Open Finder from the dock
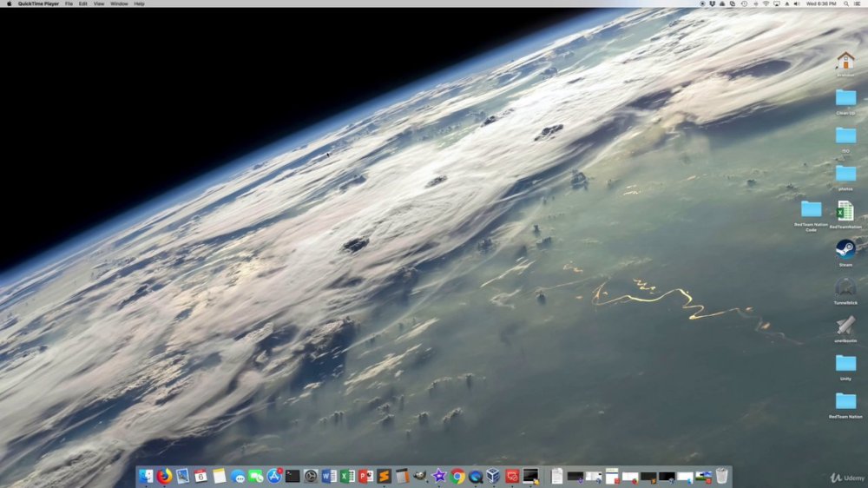 click(x=146, y=476)
